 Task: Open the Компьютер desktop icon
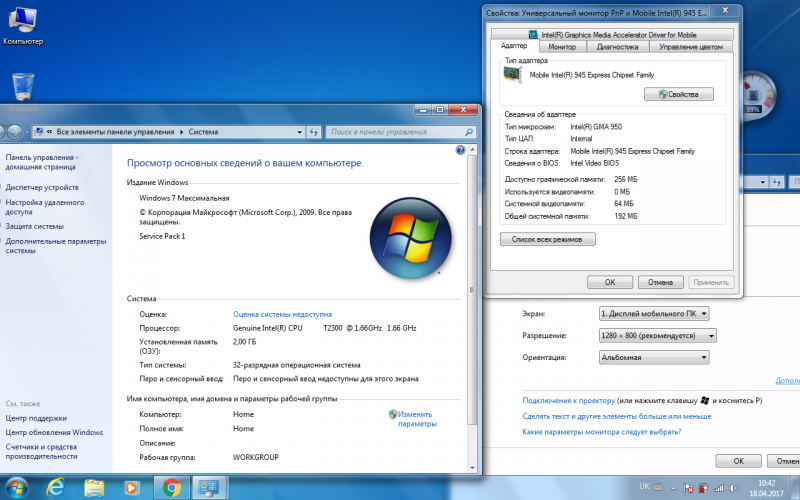(x=23, y=25)
